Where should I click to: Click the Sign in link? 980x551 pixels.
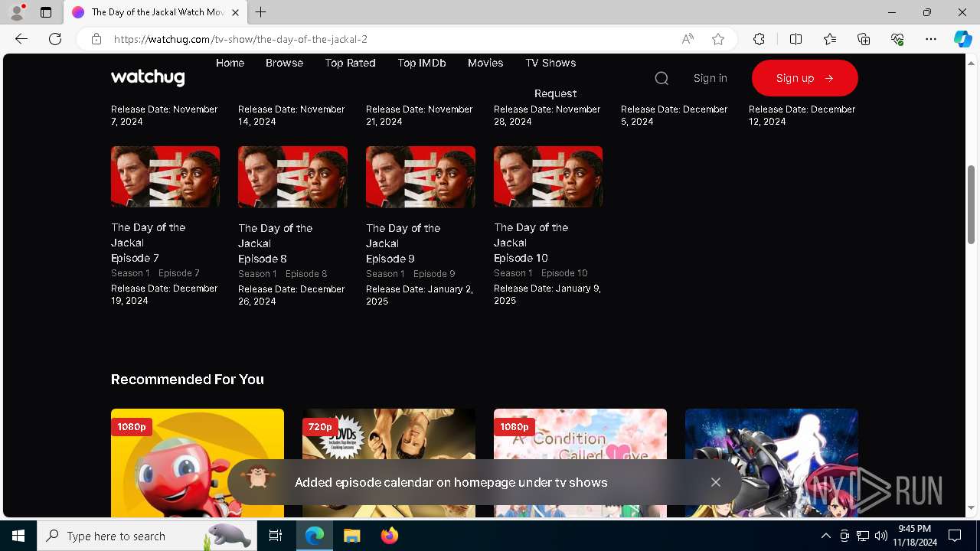tap(710, 78)
